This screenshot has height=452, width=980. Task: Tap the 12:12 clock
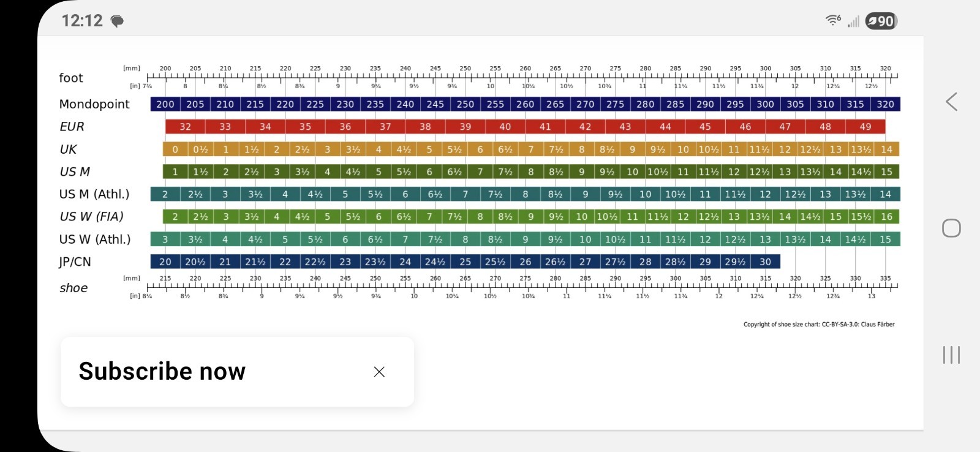(82, 21)
